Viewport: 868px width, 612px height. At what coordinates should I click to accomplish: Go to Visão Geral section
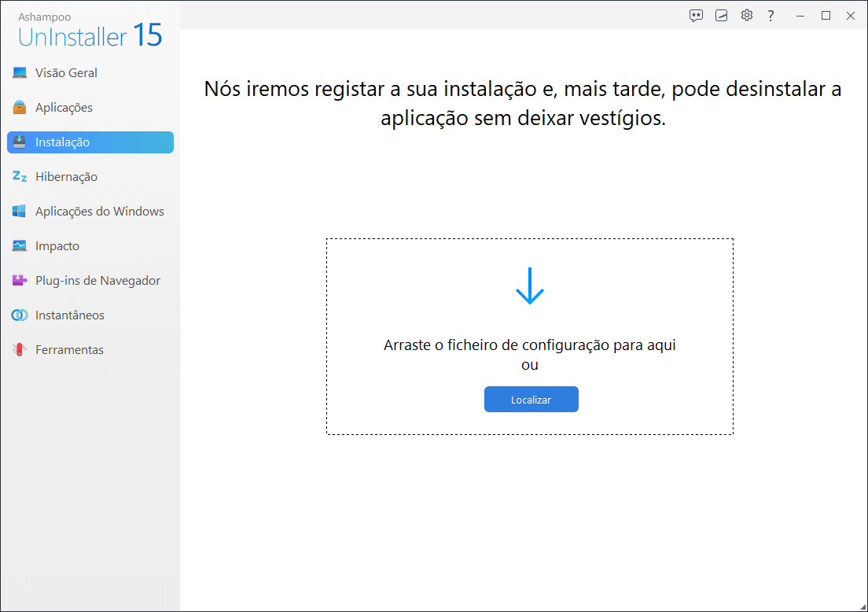tap(90, 72)
